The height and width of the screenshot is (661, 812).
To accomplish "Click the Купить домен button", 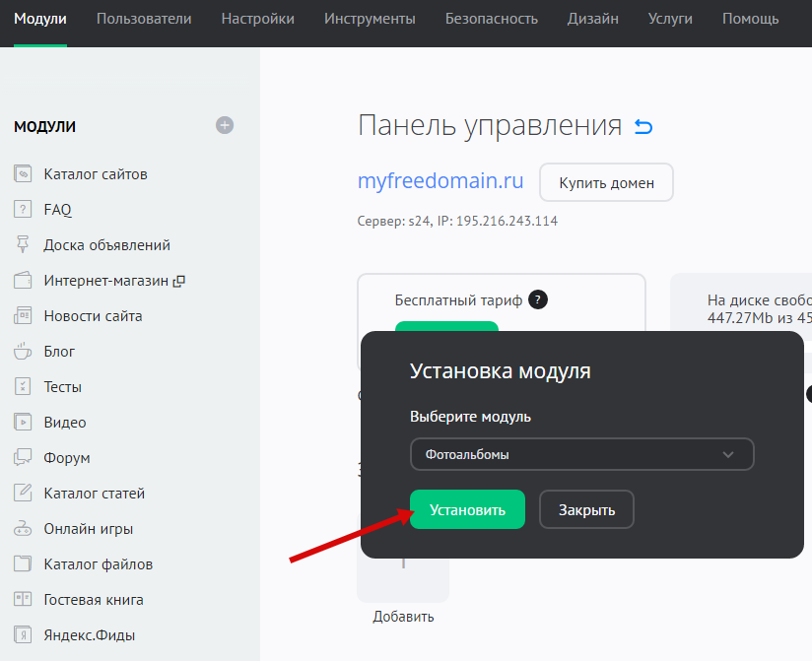I will click(x=606, y=182).
